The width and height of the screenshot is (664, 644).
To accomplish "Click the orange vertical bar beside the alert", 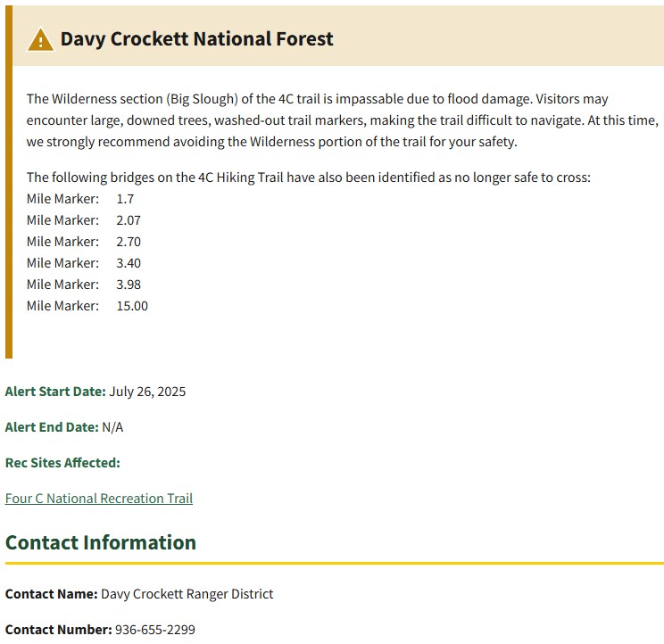I will pos(9,178).
